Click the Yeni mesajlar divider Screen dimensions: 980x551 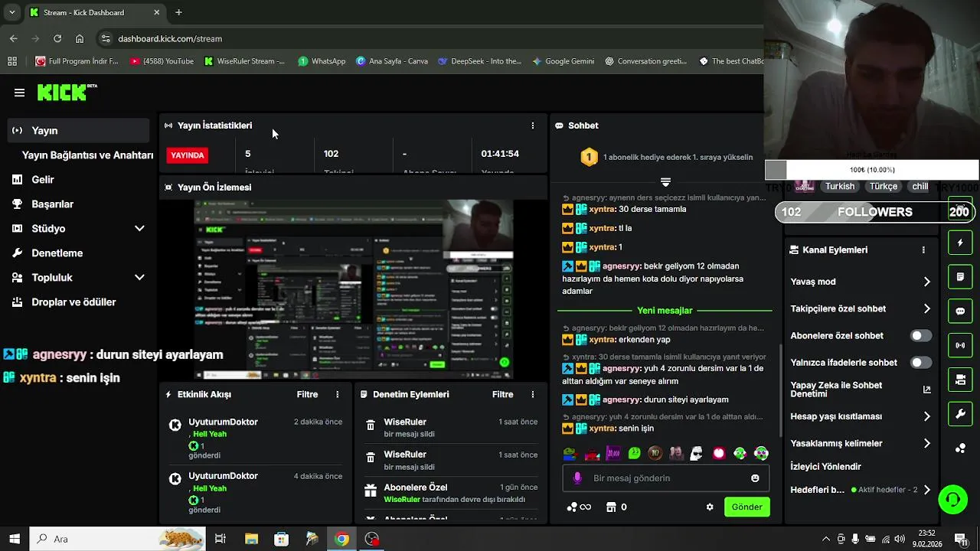click(665, 310)
